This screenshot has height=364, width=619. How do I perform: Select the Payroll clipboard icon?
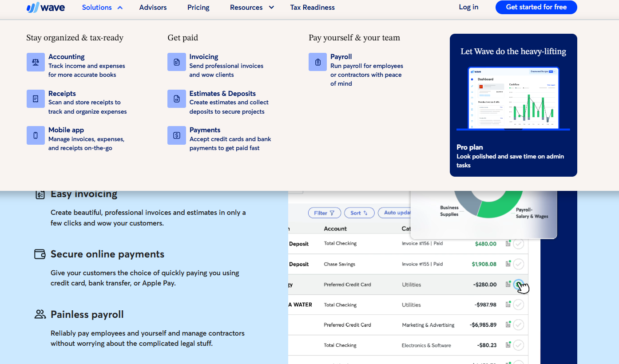(317, 62)
